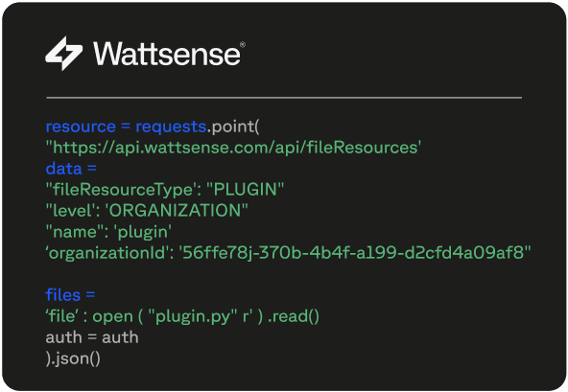Click the "data =" code line
The width and height of the screenshot is (568, 392).
point(71,169)
